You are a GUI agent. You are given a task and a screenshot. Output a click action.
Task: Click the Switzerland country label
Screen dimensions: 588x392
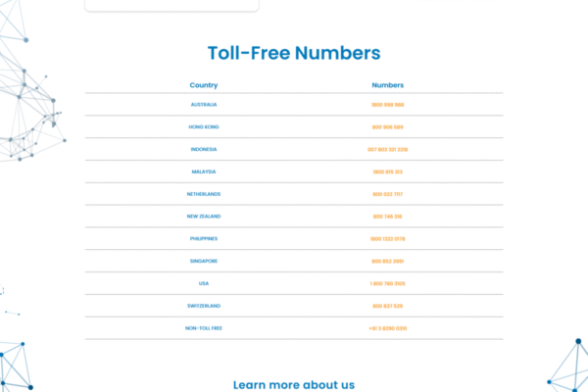coord(204,306)
